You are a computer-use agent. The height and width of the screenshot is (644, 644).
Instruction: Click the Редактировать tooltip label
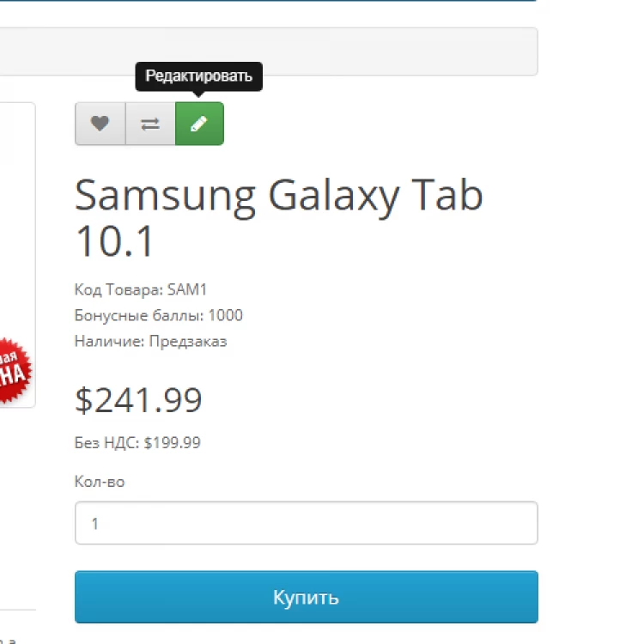[199, 76]
